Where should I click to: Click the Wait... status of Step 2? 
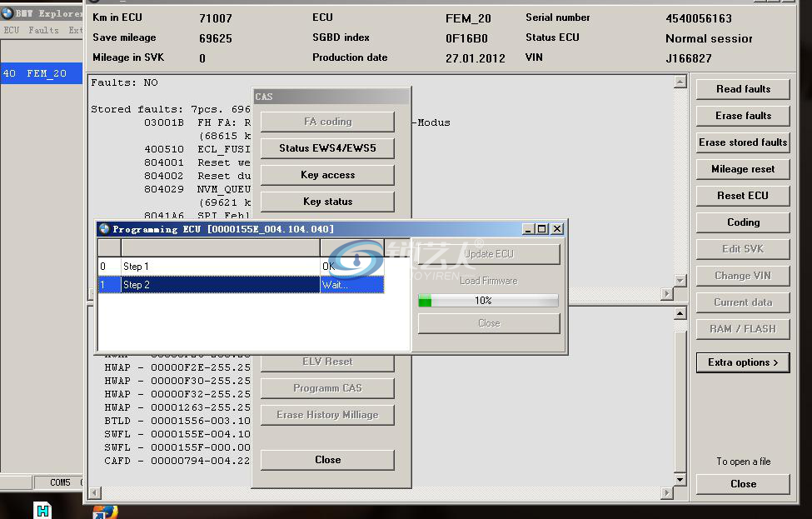335,284
